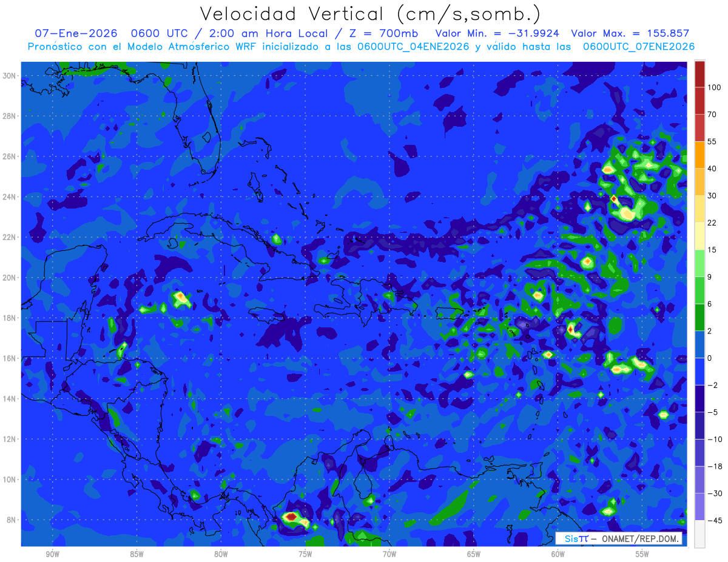
Task: Select the init time '0600UTC_04ENE2026'
Action: click(x=413, y=47)
